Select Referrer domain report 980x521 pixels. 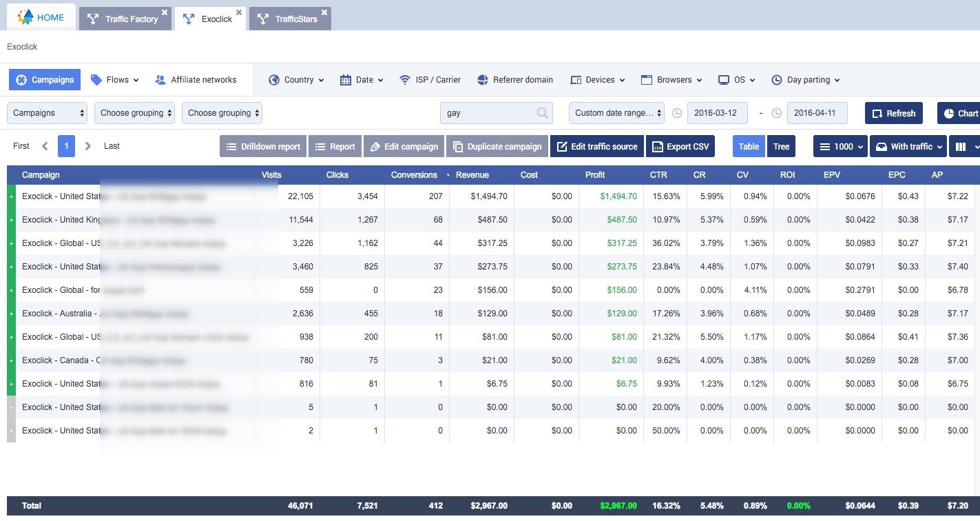[514, 80]
